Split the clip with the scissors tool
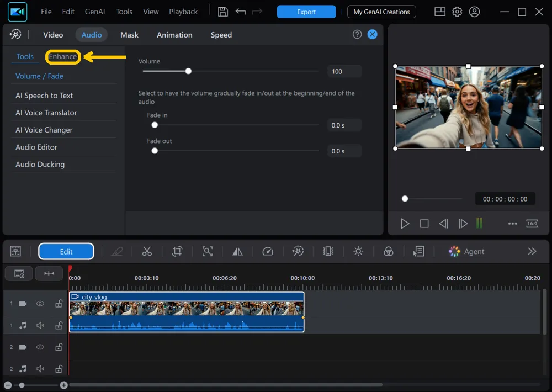This screenshot has height=392, width=552. [x=147, y=251]
